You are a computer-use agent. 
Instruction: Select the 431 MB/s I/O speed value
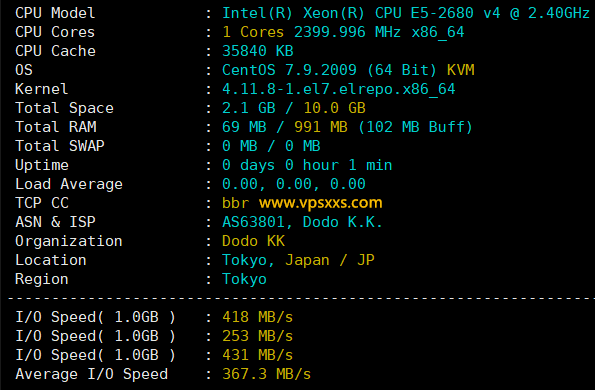tap(258, 355)
